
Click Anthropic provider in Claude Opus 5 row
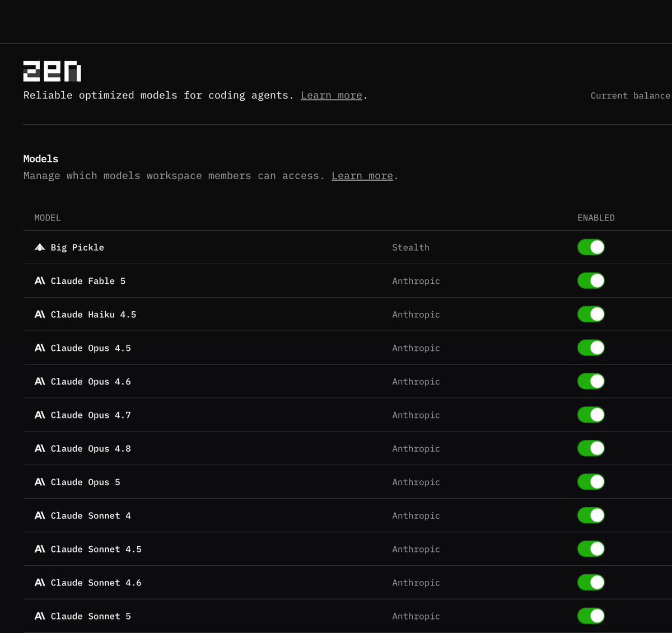(416, 482)
